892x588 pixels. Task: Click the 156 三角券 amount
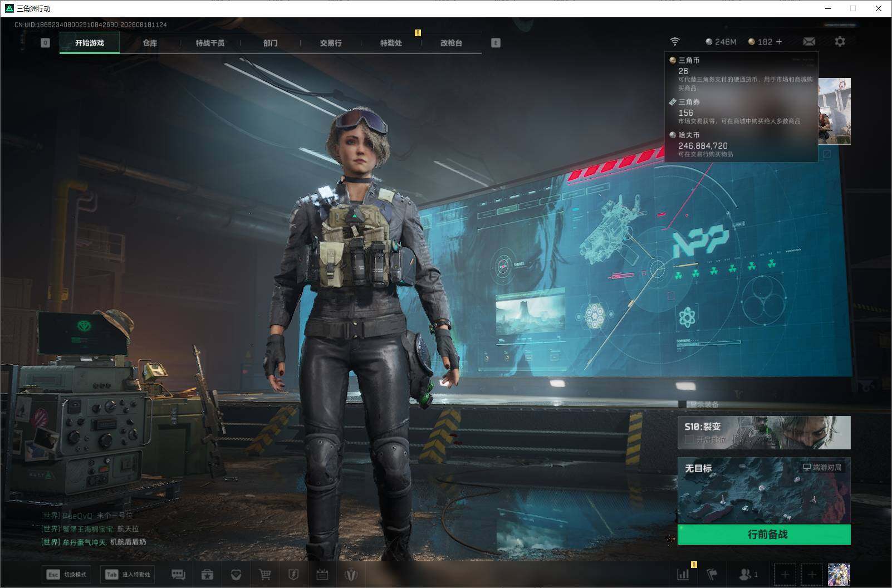(x=685, y=113)
